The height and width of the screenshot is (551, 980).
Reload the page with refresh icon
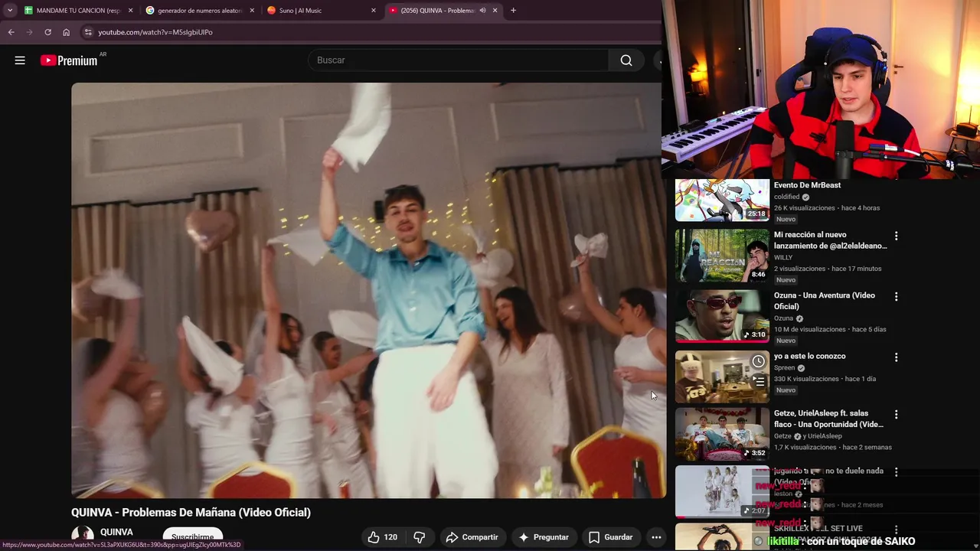coord(47,32)
